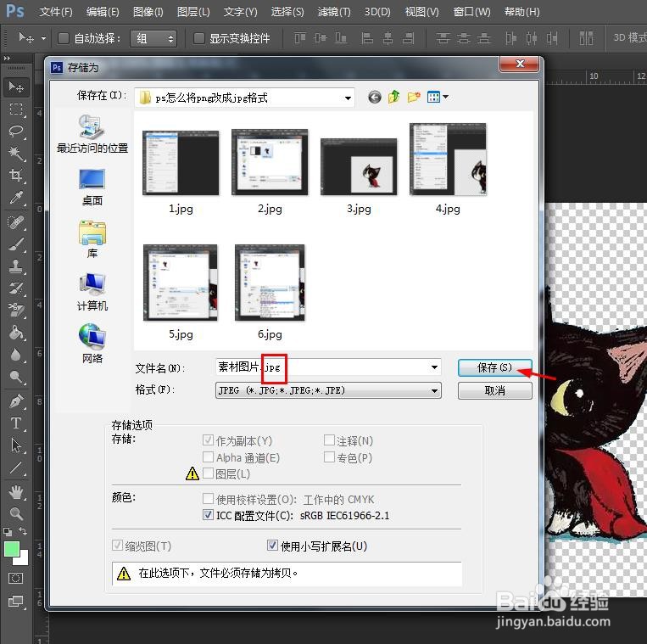The image size is (647, 644).
Task: Open the view menu dropdown arrow
Action: click(446, 97)
